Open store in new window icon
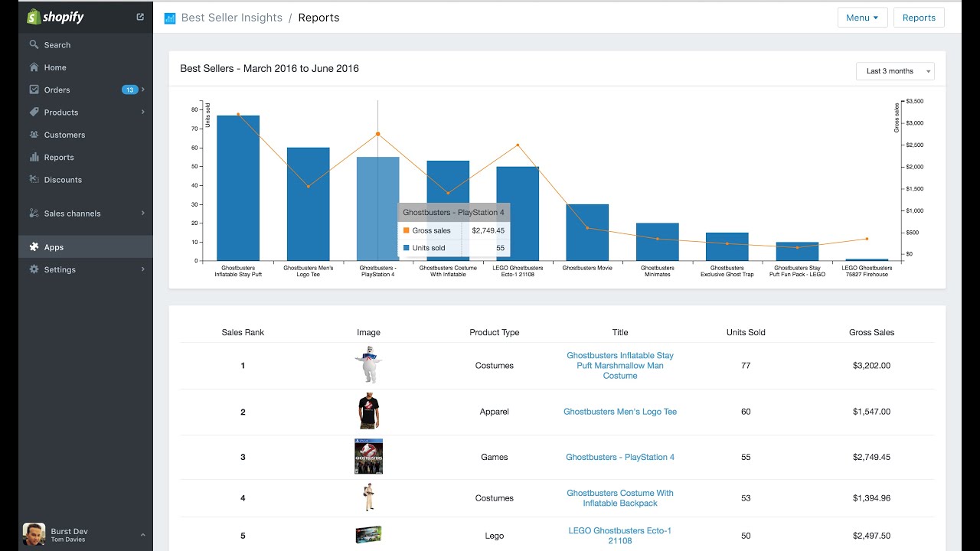The image size is (980, 551). (140, 17)
